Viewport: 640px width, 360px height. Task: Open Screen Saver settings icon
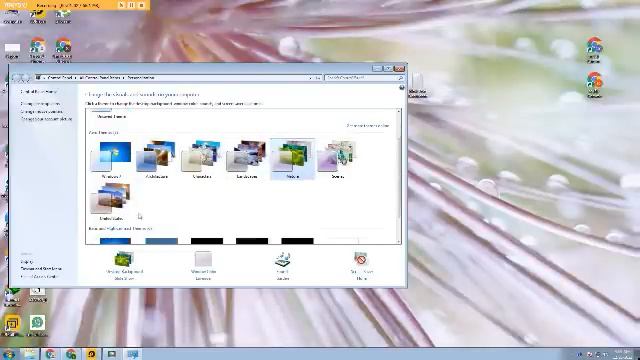click(x=361, y=259)
